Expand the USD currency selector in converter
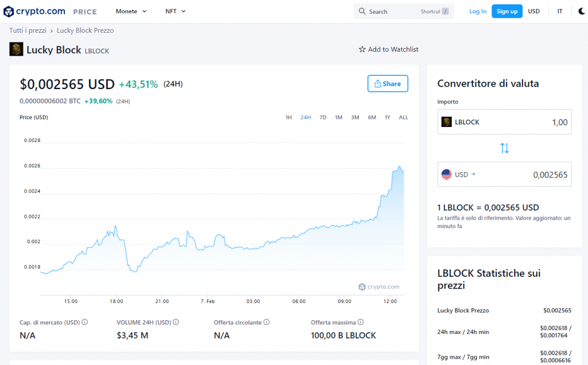The image size is (588, 365). tap(465, 174)
